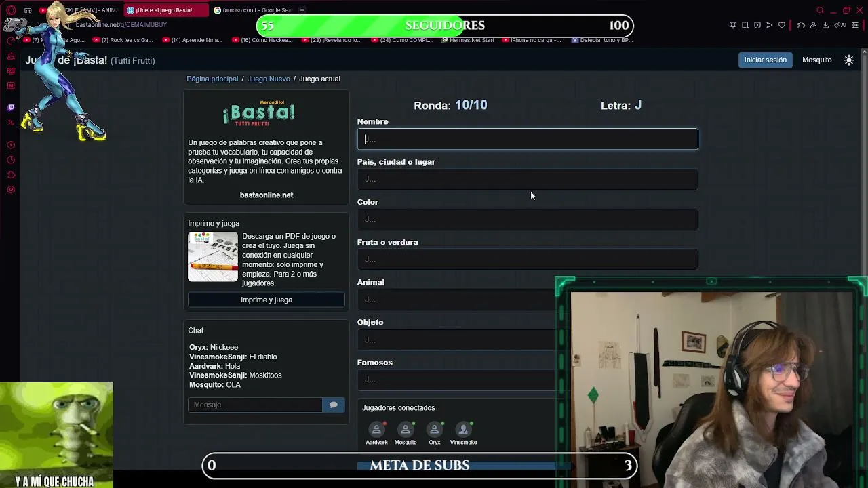Click the Mensaje chat input box
Screen dimensions: 868x488
(x=255, y=405)
